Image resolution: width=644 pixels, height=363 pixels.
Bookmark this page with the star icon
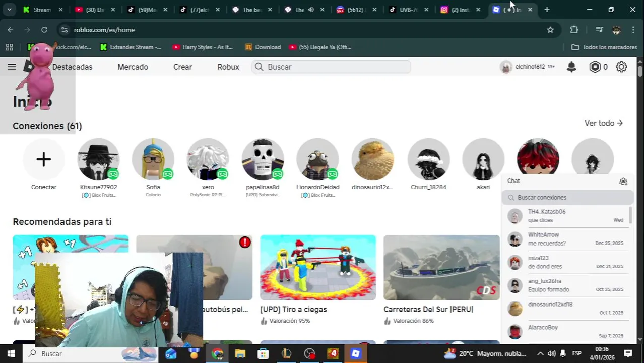(550, 30)
